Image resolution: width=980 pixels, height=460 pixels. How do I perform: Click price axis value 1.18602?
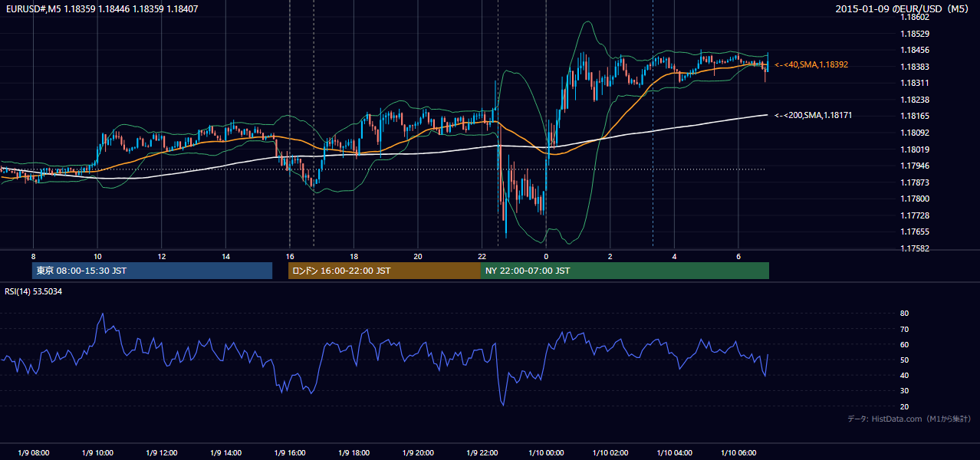pos(916,17)
